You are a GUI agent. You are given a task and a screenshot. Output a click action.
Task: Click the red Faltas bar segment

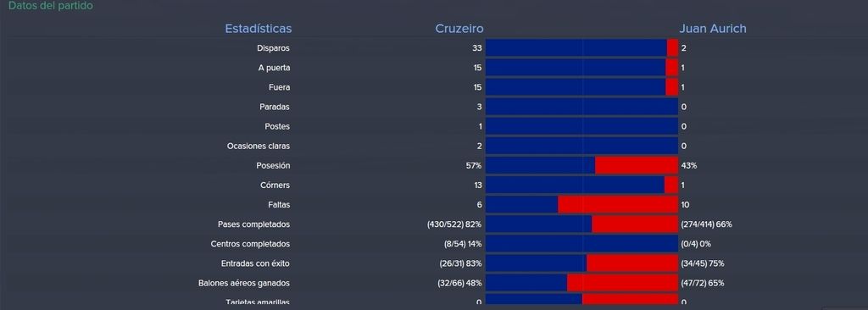(618, 205)
